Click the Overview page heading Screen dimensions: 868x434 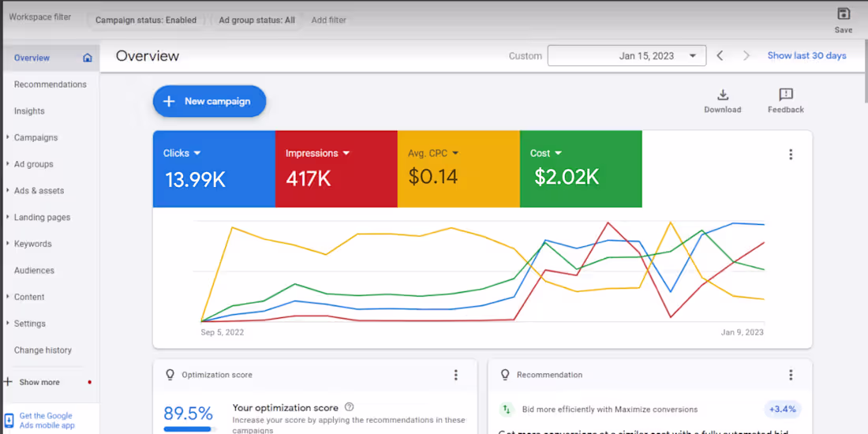(x=148, y=56)
